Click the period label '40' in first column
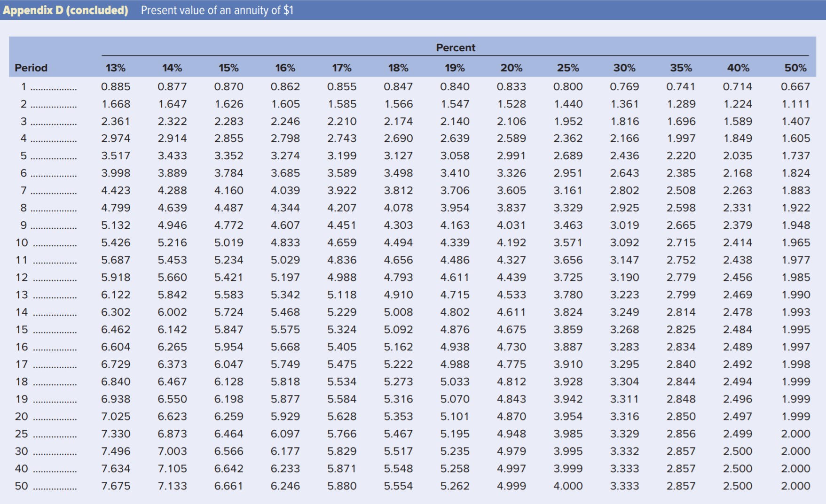Image resolution: width=826 pixels, height=504 pixels. point(22,469)
